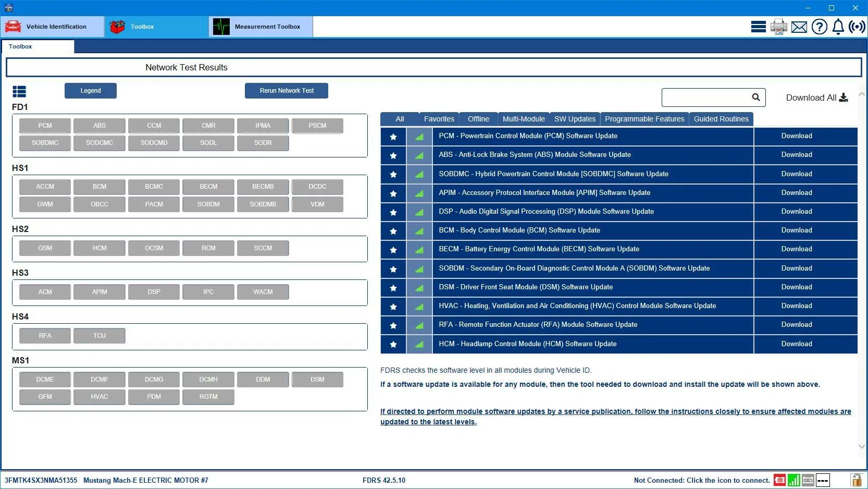Image resolution: width=868 pixels, height=489 pixels.
Task: Open the Guided Routines tab
Action: [721, 119]
